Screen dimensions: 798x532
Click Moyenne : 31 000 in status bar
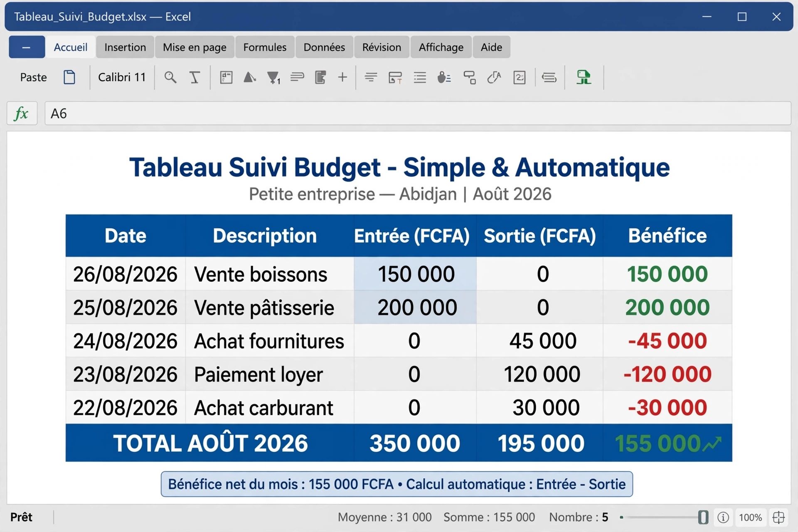click(x=384, y=517)
